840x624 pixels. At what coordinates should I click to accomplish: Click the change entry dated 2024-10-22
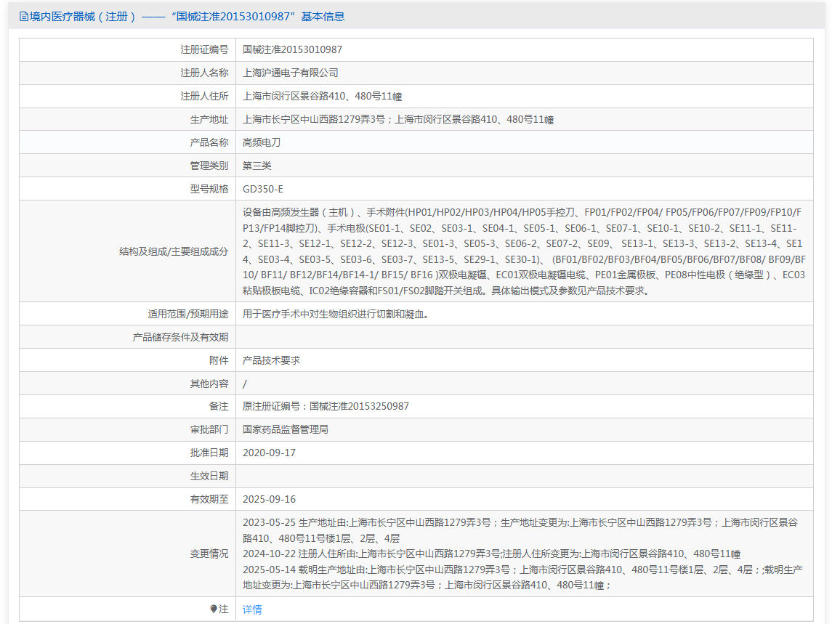492,554
